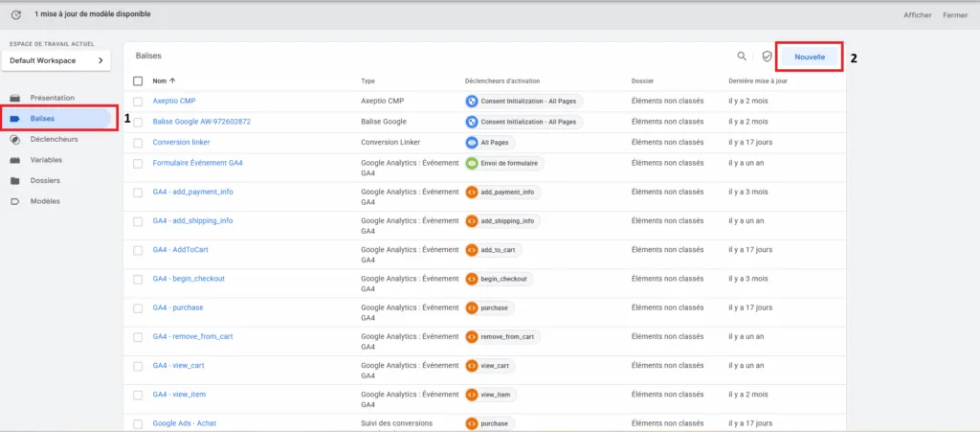Check the Axeptio CMP row checkbox
Image resolution: width=980 pixels, height=432 pixels.
pyautogui.click(x=138, y=102)
